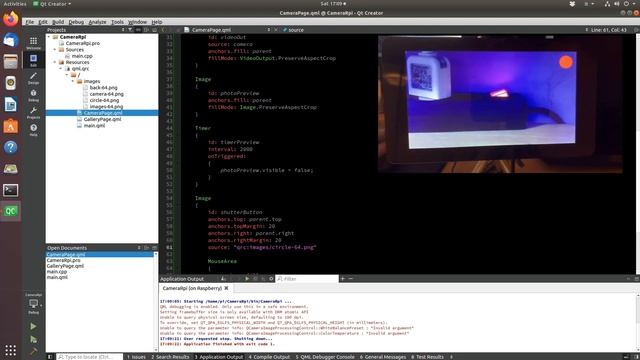Viewport: 640px width, 360px height.
Task: Click the Line: 61, Col: 43 indicator
Action: (x=608, y=30)
